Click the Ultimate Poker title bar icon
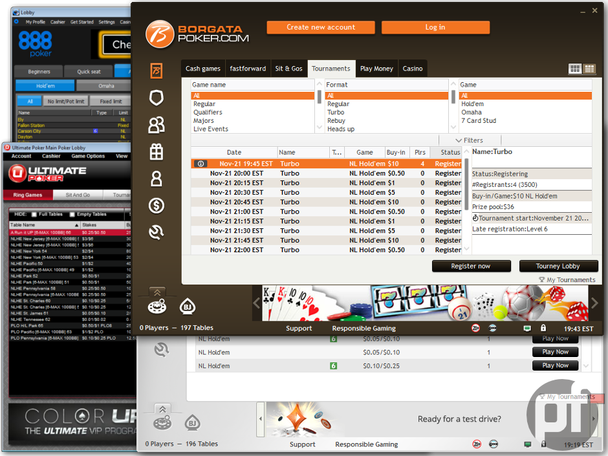The width and height of the screenshot is (608, 456). point(7,147)
